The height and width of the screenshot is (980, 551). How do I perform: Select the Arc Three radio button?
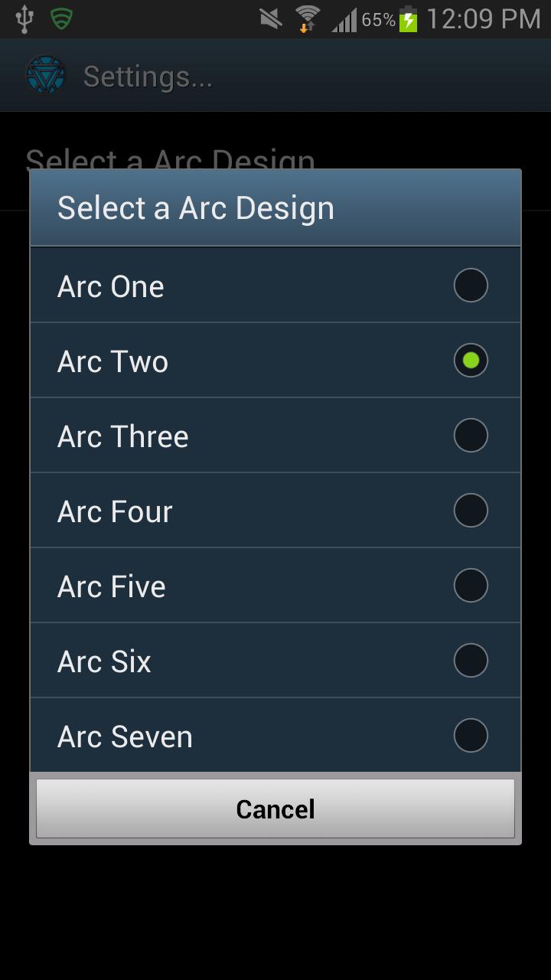tap(471, 436)
